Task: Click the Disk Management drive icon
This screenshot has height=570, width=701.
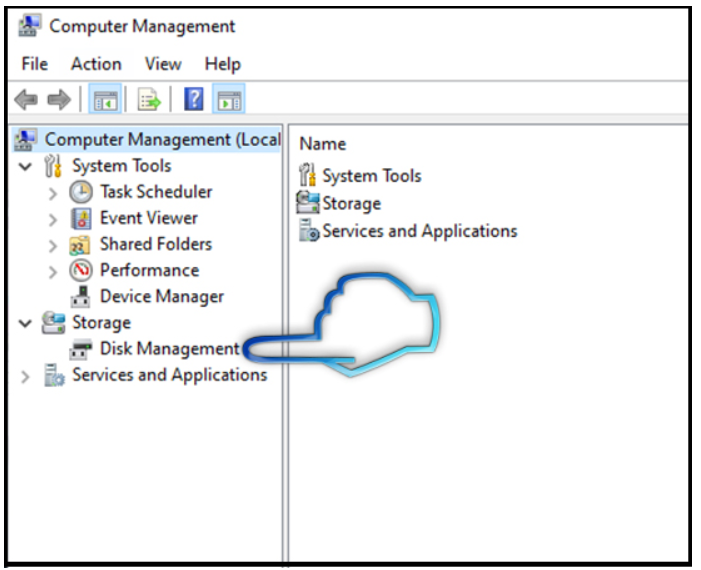Action: click(x=81, y=350)
